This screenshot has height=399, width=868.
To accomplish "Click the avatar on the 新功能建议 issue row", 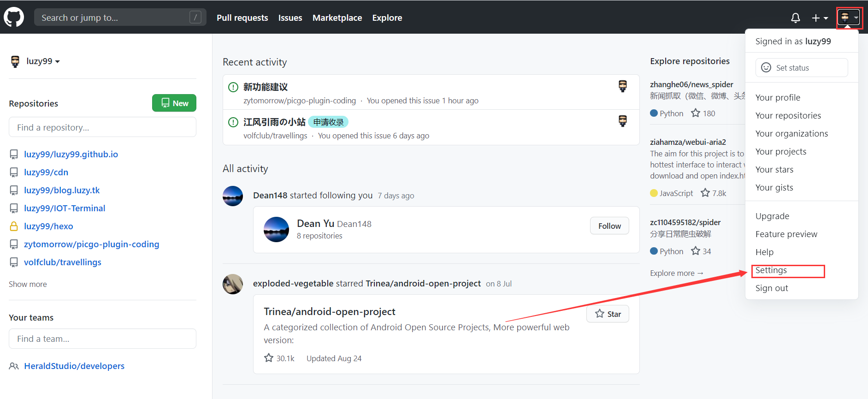I will (x=623, y=86).
